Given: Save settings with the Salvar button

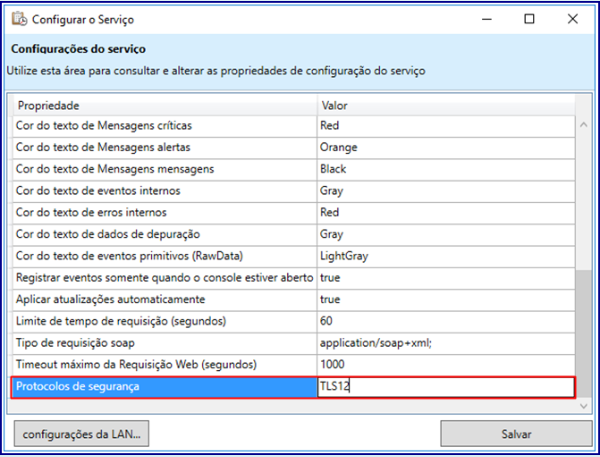Looking at the screenshot, I should coord(516,434).
